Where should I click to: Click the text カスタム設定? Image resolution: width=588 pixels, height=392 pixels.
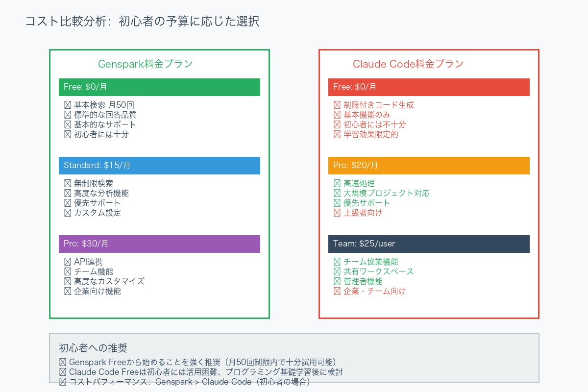click(x=97, y=213)
